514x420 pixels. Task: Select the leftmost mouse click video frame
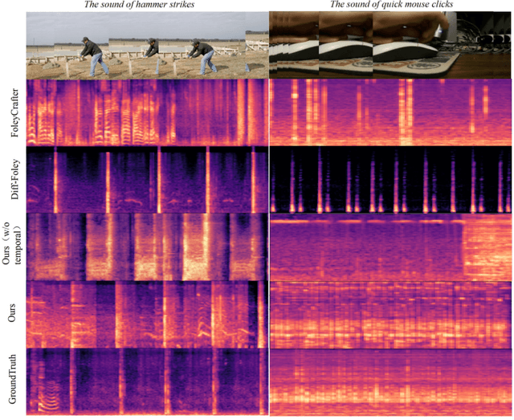[294, 45]
